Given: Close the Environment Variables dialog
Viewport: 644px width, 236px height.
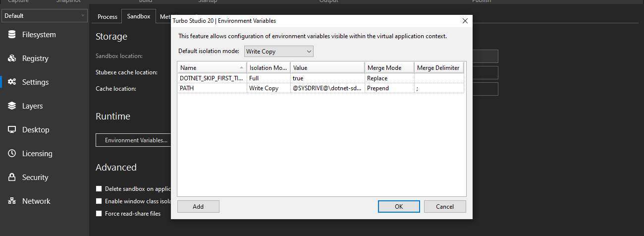Looking at the screenshot, I should tap(465, 21).
